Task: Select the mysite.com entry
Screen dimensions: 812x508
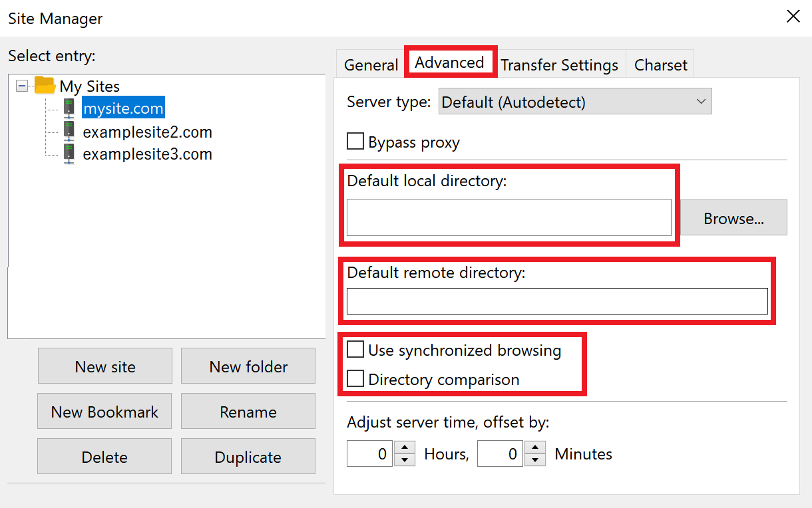Action: point(123,108)
